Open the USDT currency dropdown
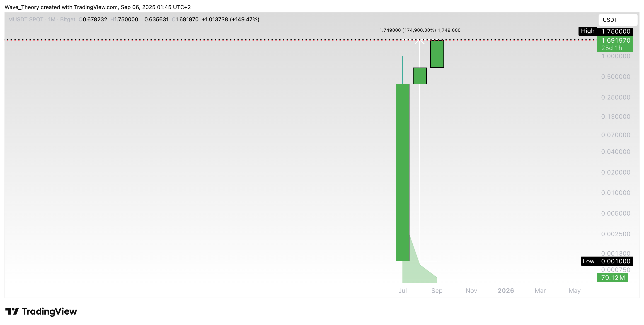 617,20
